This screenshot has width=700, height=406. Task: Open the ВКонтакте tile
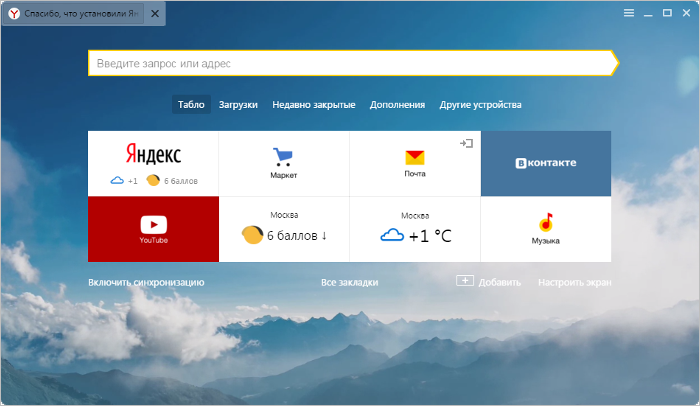tap(546, 163)
